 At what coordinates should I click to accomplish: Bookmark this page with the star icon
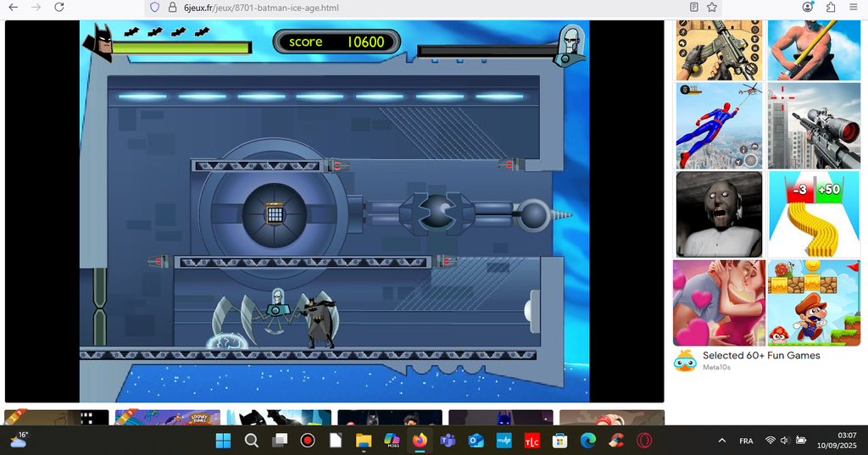(712, 7)
